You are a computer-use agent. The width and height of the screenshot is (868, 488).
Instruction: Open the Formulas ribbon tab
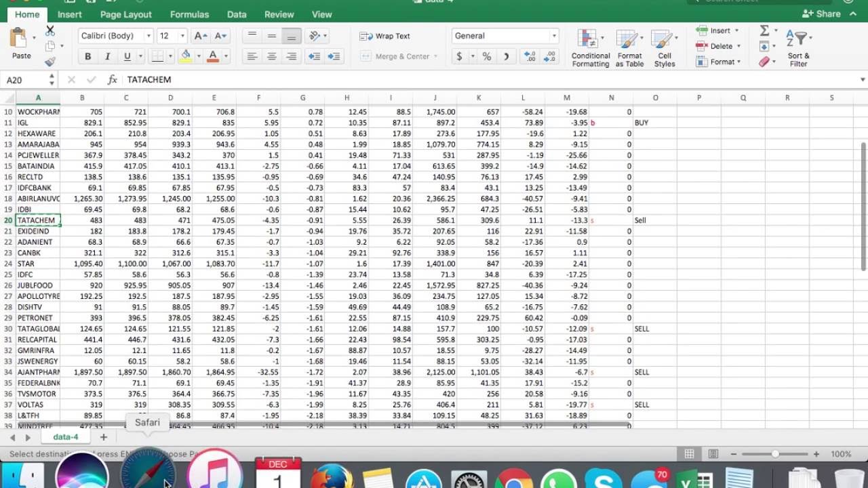coord(190,14)
